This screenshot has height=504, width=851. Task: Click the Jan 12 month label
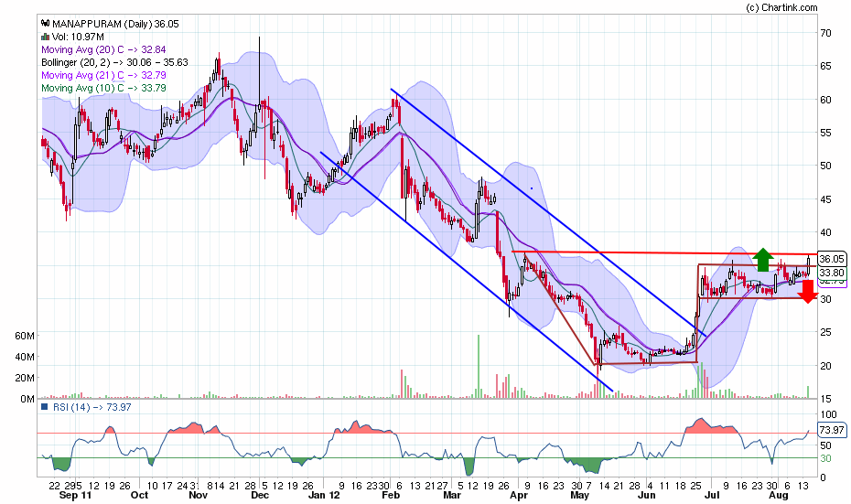pyautogui.click(x=323, y=496)
